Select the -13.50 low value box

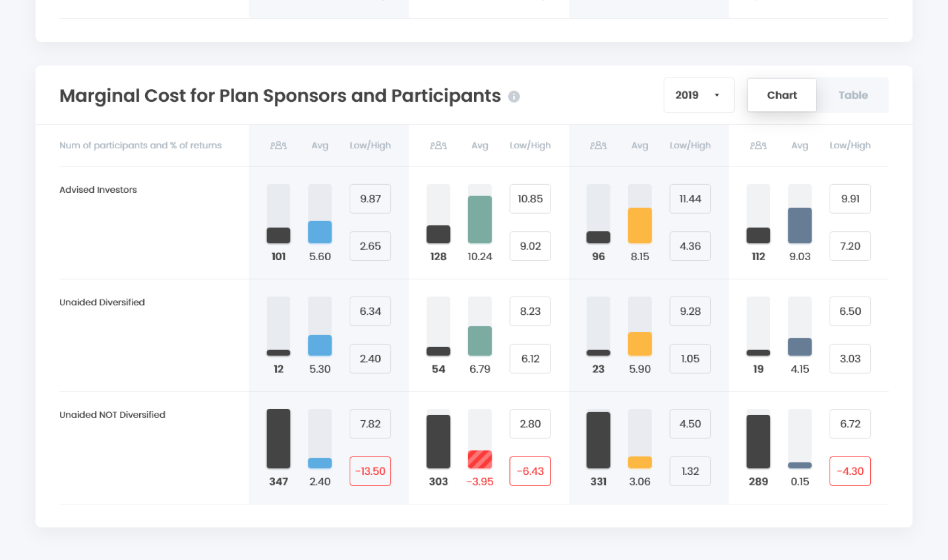pyautogui.click(x=370, y=471)
